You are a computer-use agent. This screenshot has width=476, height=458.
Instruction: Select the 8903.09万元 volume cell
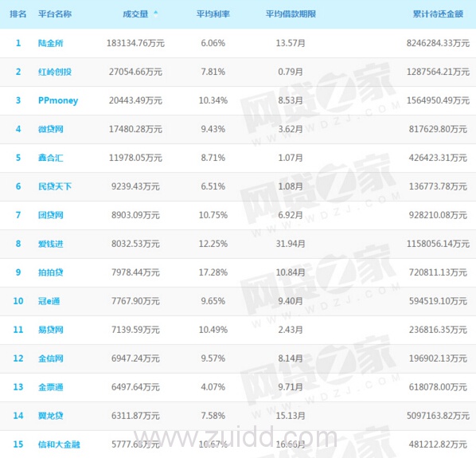[135, 215]
